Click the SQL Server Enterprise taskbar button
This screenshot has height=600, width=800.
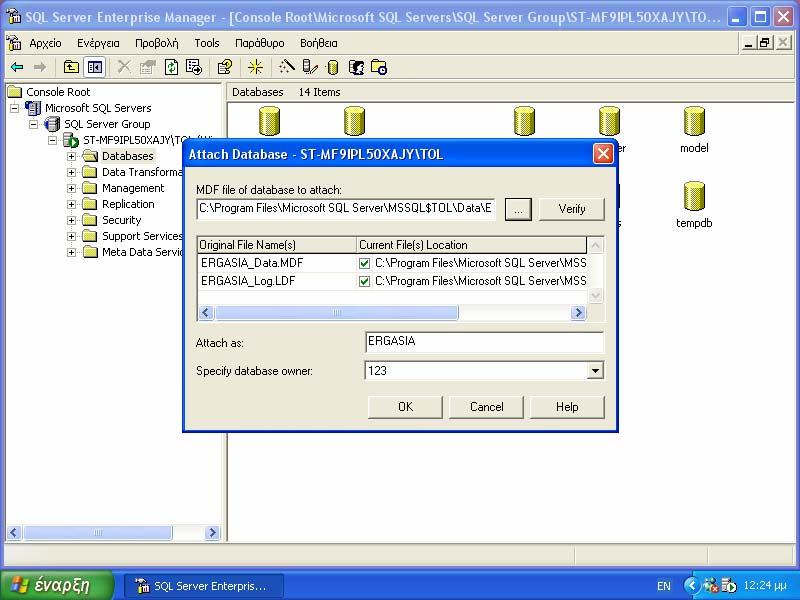[x=203, y=586]
